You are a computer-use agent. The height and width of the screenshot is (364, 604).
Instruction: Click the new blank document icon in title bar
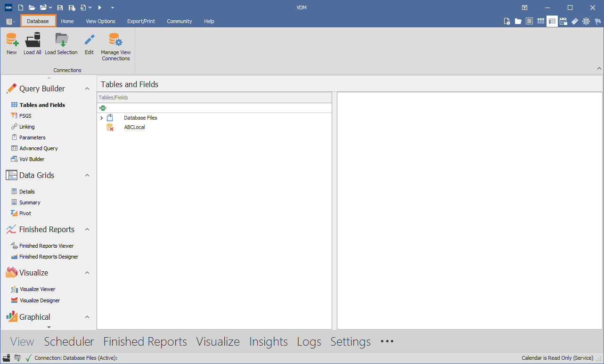click(x=20, y=8)
